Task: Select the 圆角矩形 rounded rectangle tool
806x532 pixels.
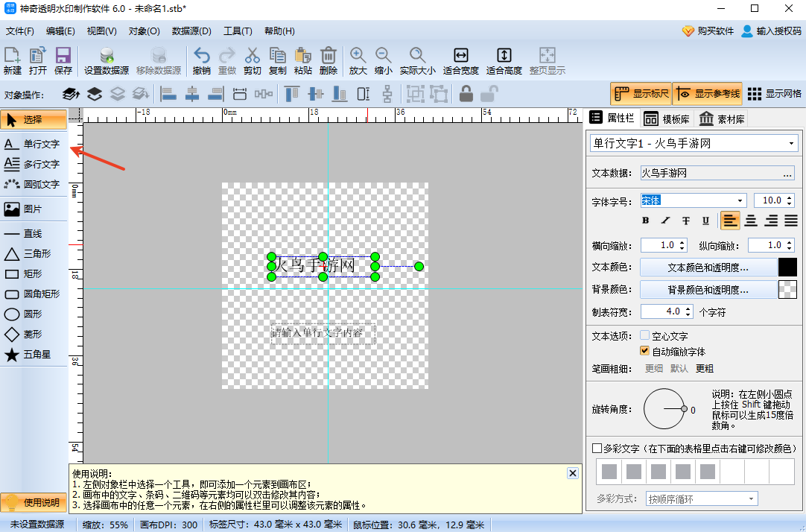Action: 34,294
